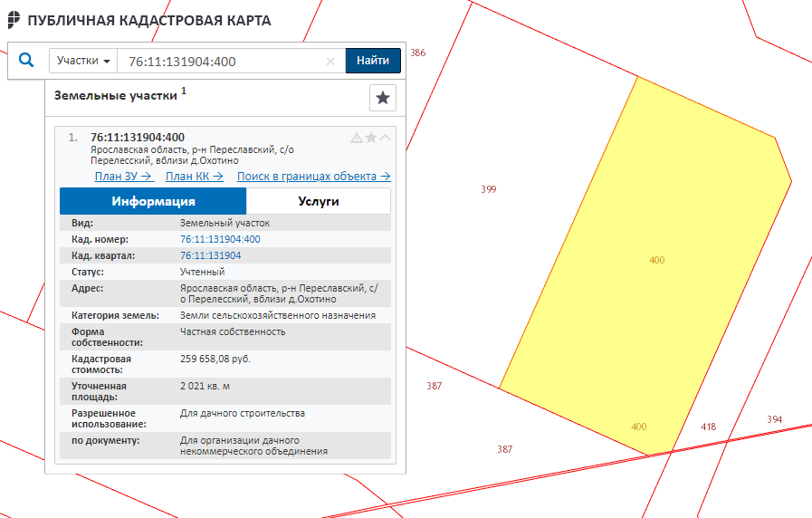
Task: Click the result title 76:11:131904:400
Action: point(138,138)
